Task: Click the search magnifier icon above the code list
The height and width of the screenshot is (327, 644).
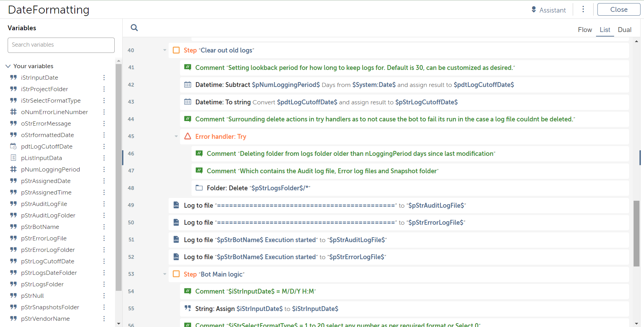Action: tap(134, 28)
